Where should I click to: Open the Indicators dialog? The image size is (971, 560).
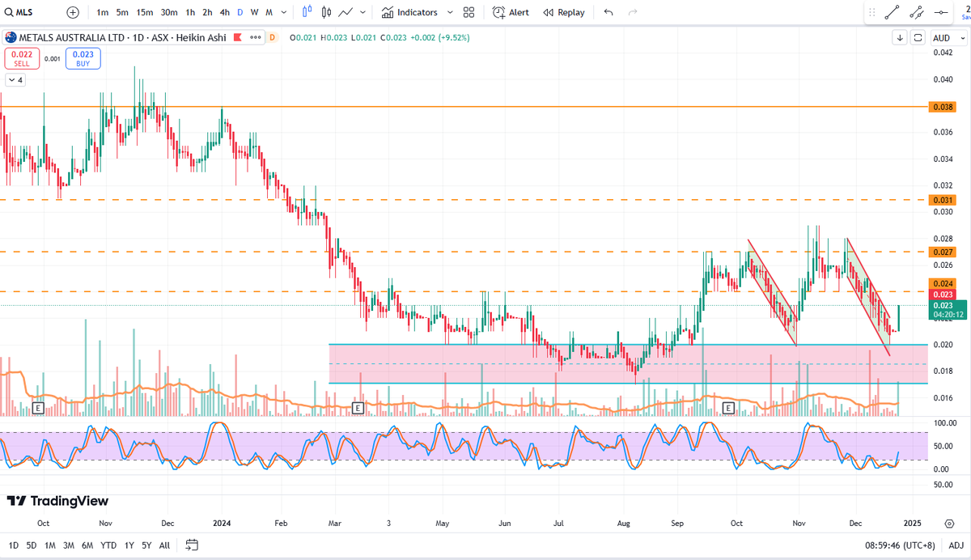click(x=409, y=12)
